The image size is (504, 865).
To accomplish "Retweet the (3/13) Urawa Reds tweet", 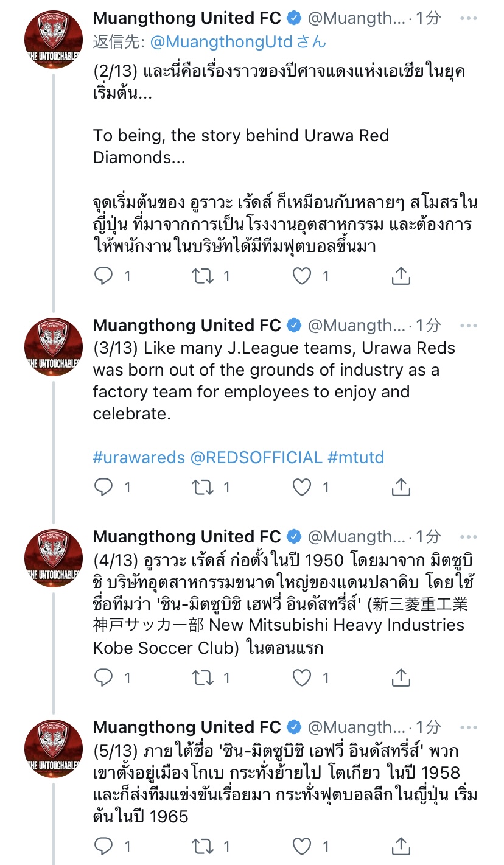I will 201,487.
